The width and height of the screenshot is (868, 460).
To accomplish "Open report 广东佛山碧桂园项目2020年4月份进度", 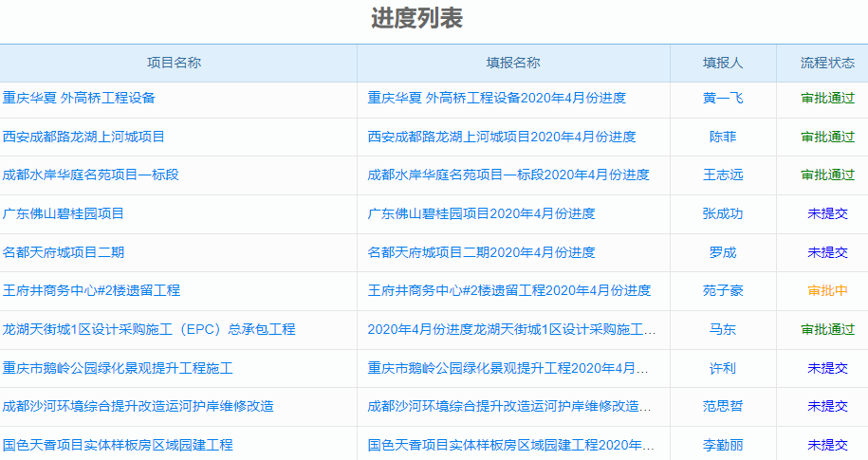I will click(x=481, y=213).
